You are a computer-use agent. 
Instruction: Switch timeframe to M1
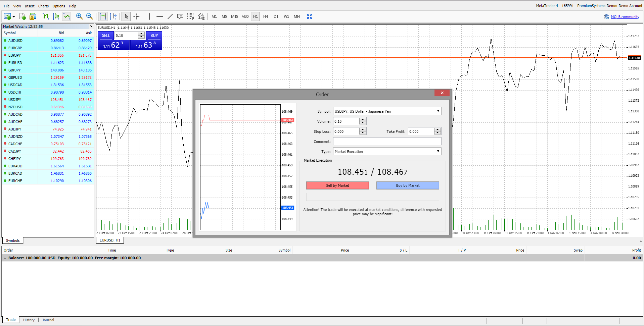[214, 16]
